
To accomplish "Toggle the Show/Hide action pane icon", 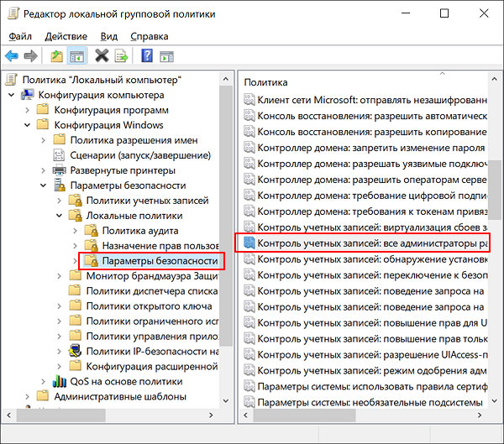I will pyautogui.click(x=166, y=57).
